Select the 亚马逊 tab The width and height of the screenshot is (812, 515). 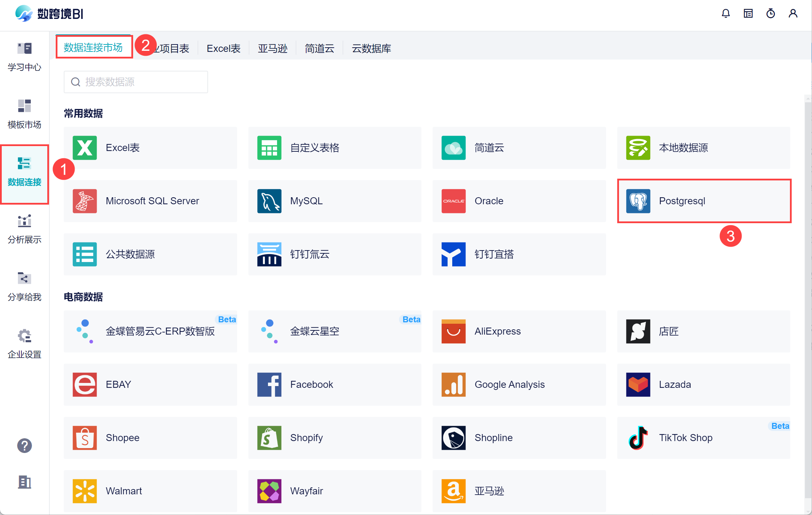click(x=273, y=48)
